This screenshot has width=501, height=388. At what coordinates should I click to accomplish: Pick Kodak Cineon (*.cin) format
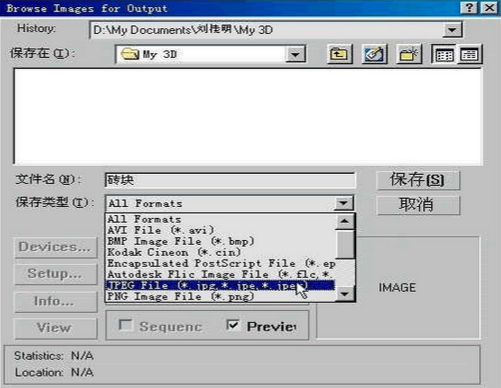220,252
